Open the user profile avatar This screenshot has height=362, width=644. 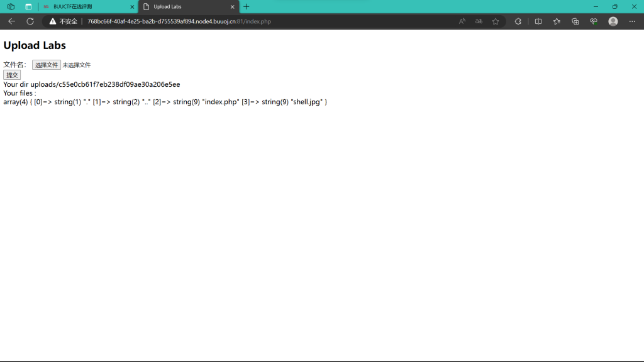pos(613,21)
